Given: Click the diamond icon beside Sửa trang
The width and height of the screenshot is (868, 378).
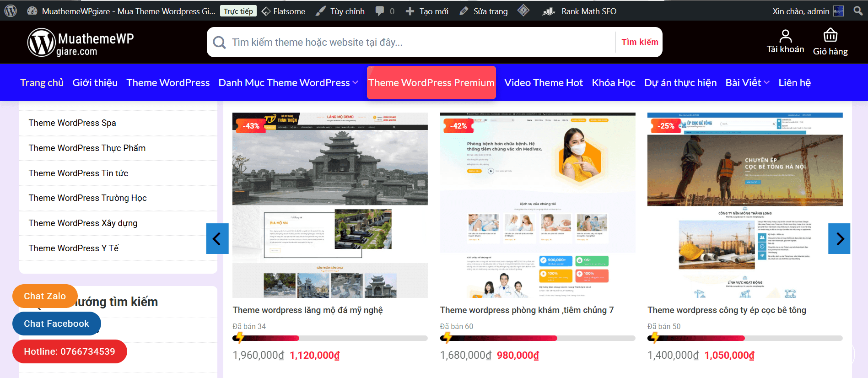Looking at the screenshot, I should [523, 11].
